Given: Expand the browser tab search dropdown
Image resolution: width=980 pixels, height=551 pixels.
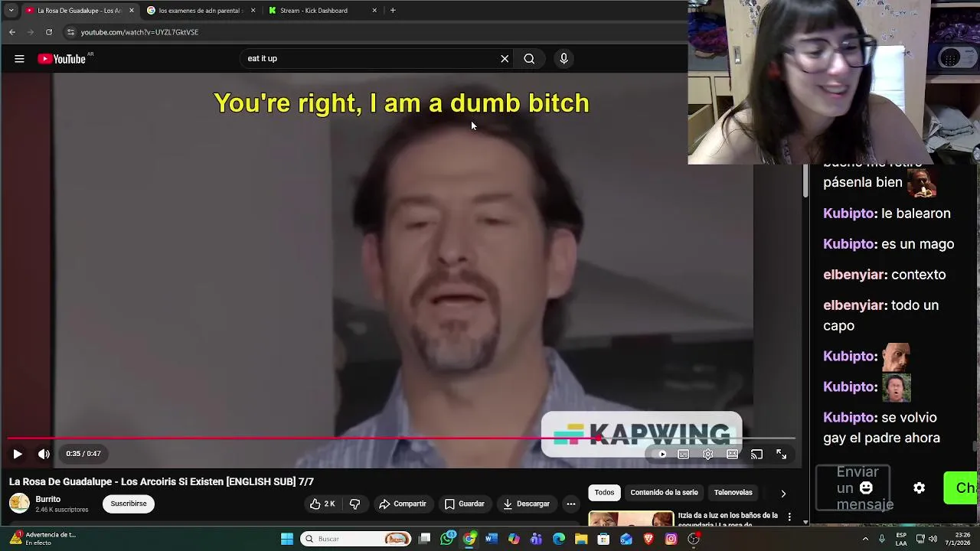Looking at the screenshot, I should (x=11, y=11).
